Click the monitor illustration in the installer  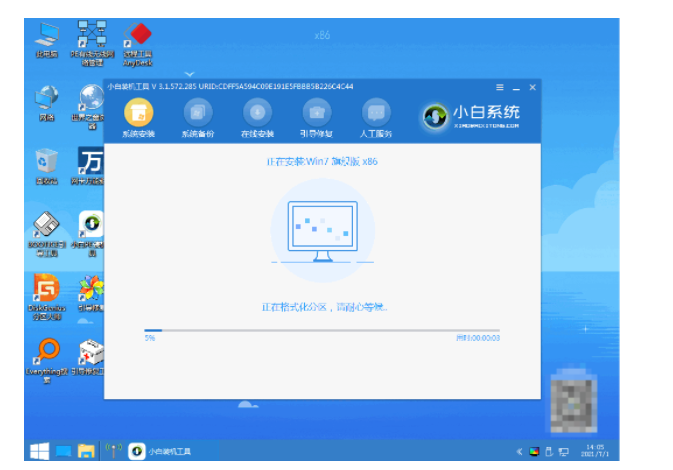tap(322, 231)
